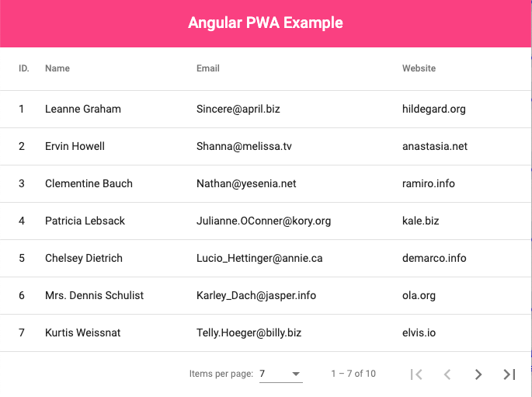Click the dropdown arrow beside 7
Image resolution: width=532 pixels, height=397 pixels.
[x=296, y=374]
